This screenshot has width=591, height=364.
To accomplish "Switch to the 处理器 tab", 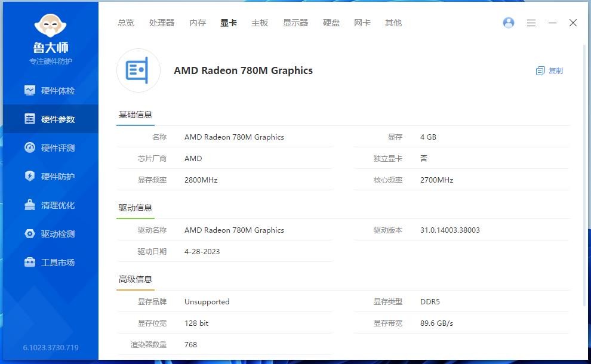I will tap(161, 23).
